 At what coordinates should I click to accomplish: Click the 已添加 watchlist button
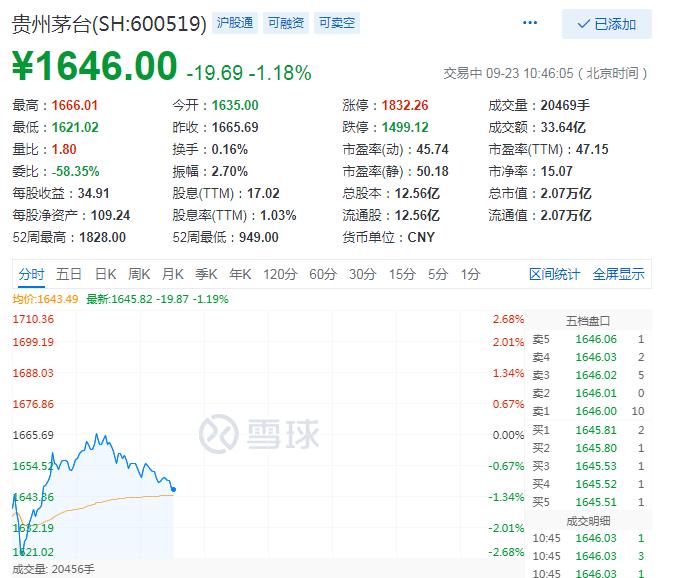point(607,24)
